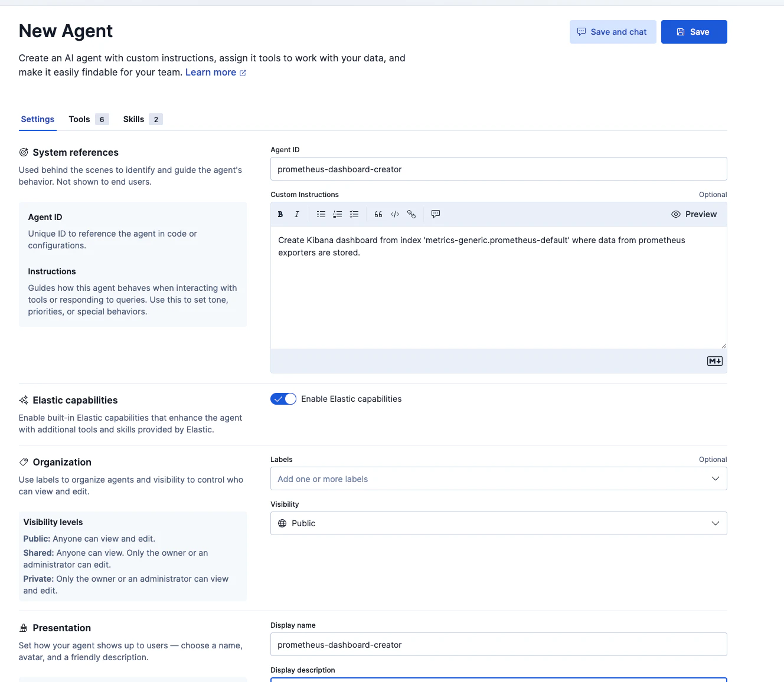The image size is (784, 682).
Task: Focus the Display name input field
Action: [499, 644]
